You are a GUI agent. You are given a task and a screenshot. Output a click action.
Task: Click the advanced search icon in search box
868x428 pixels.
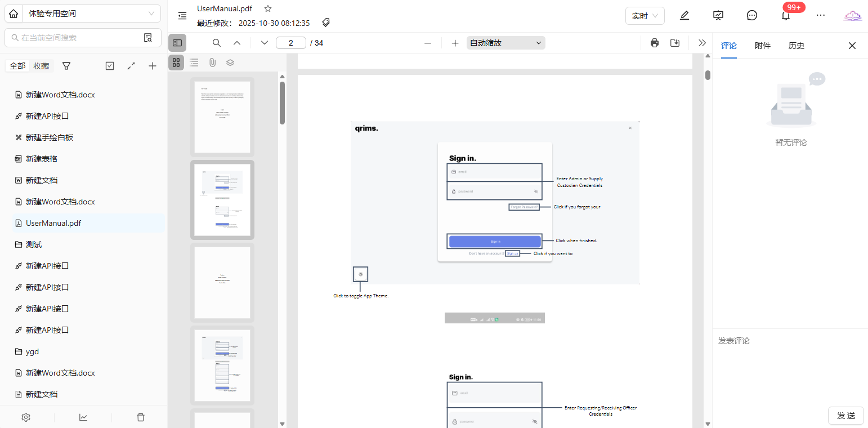click(x=148, y=38)
